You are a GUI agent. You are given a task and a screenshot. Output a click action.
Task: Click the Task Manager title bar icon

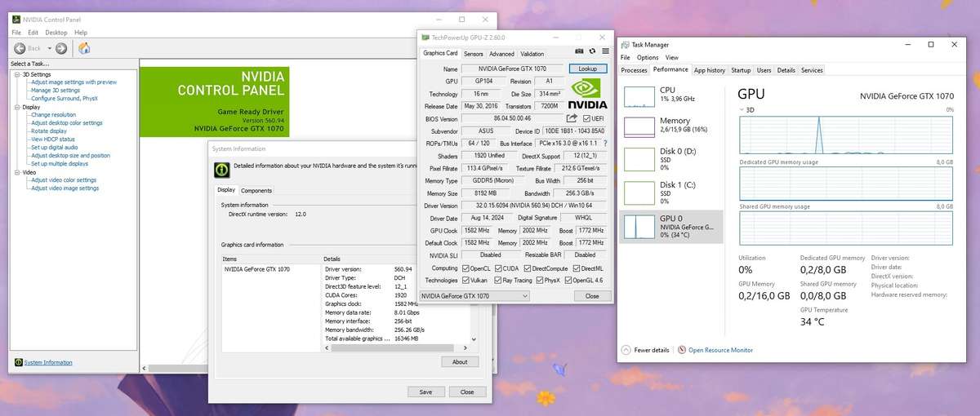(x=625, y=45)
